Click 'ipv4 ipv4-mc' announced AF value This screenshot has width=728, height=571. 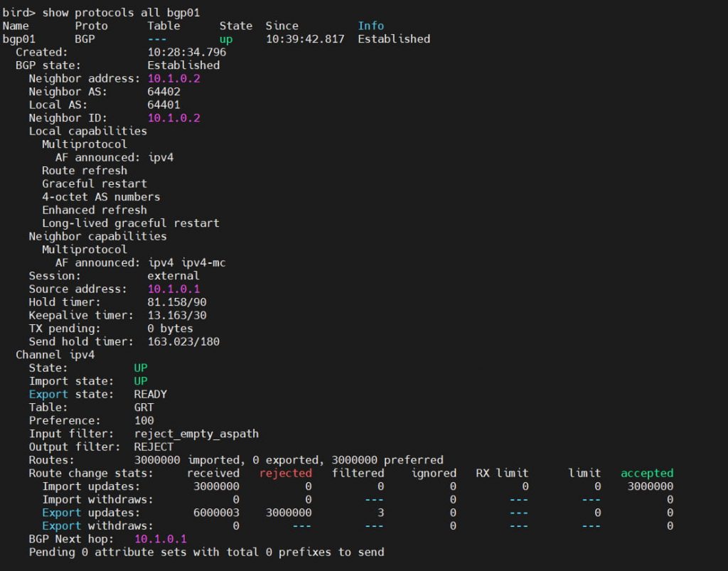187,263
